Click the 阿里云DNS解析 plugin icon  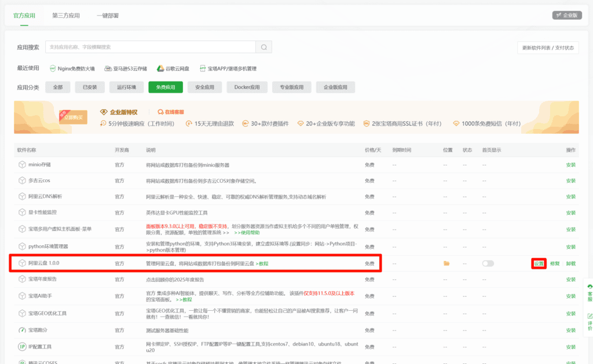(x=23, y=196)
